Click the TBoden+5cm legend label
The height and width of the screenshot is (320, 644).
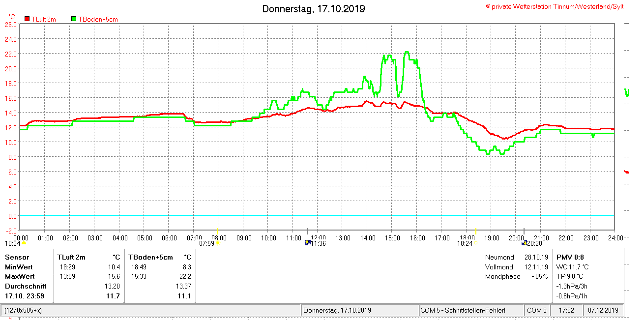[98, 19]
